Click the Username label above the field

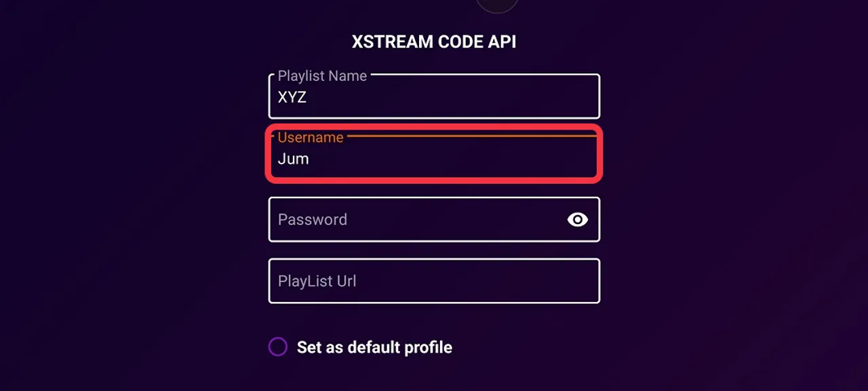(311, 137)
